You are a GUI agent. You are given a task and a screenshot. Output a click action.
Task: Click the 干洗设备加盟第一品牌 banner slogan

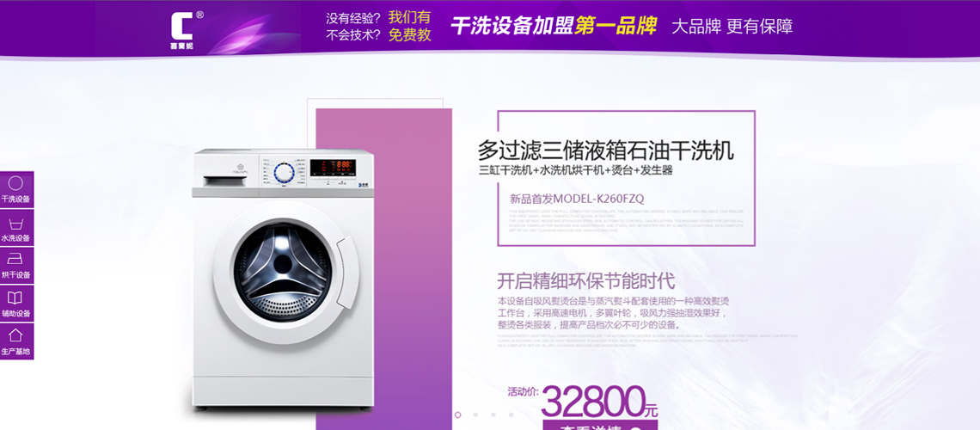click(553, 27)
